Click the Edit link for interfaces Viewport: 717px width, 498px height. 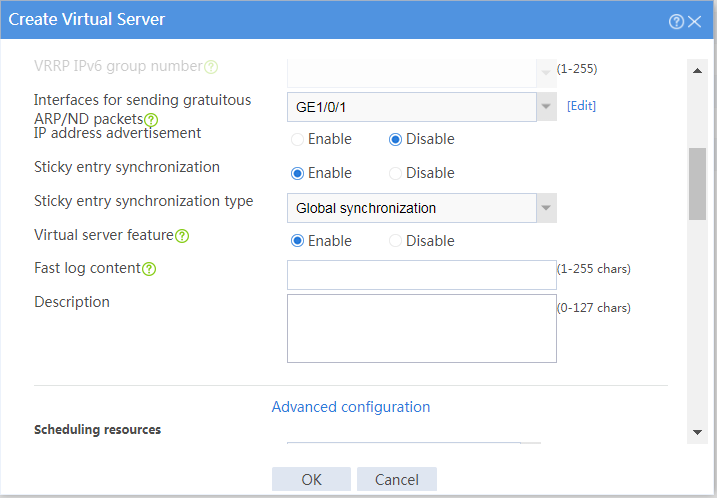581,106
